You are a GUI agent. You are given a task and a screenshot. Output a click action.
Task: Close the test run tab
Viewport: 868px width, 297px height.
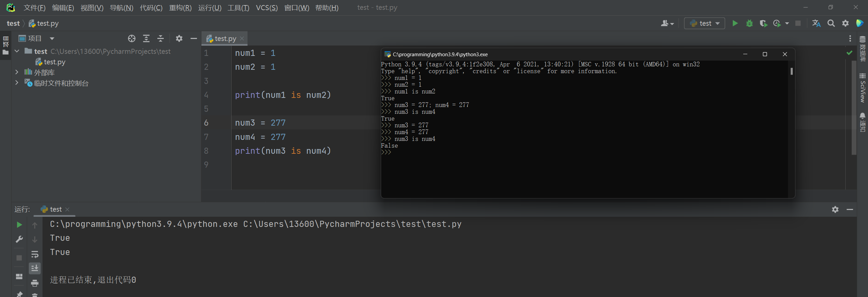pyautogui.click(x=67, y=209)
